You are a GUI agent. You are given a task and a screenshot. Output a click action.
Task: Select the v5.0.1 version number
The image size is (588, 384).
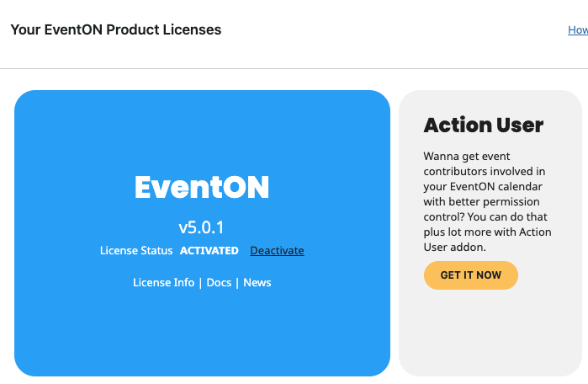click(201, 227)
